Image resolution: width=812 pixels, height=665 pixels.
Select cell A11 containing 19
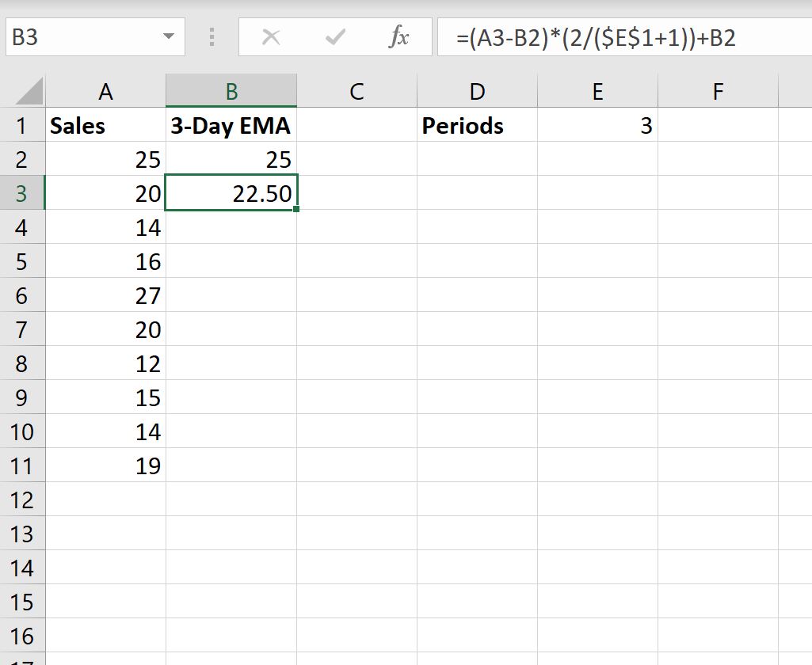pos(105,465)
